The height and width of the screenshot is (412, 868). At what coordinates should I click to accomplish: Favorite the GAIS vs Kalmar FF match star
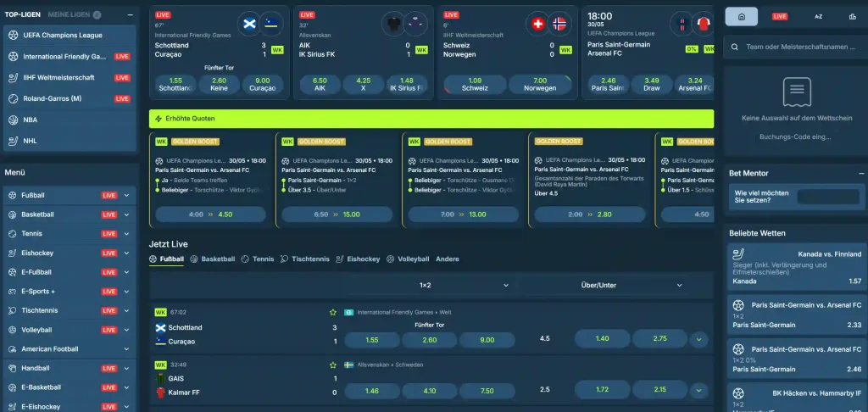pyautogui.click(x=332, y=365)
